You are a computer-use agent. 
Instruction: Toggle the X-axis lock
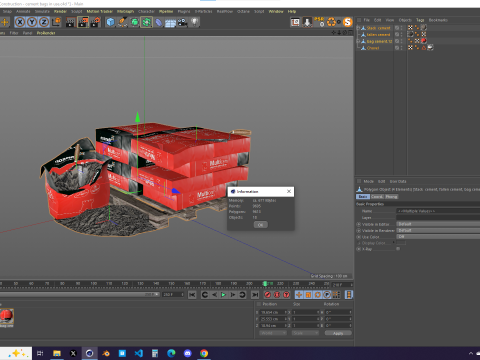(x=20, y=22)
